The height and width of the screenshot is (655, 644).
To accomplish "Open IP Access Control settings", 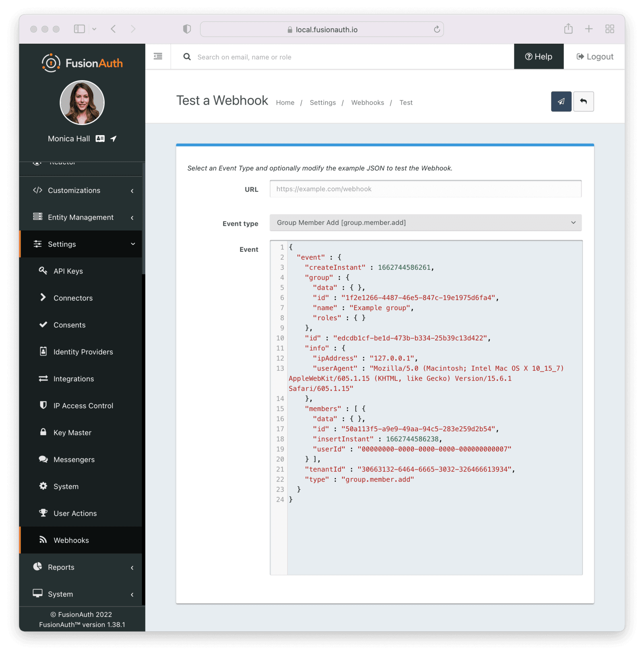I will 80,406.
